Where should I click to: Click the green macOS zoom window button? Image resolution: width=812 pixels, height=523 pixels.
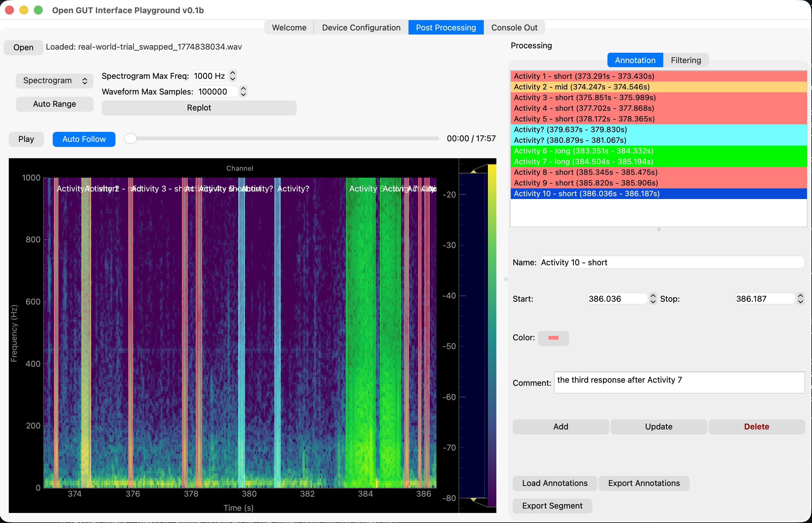click(38, 10)
